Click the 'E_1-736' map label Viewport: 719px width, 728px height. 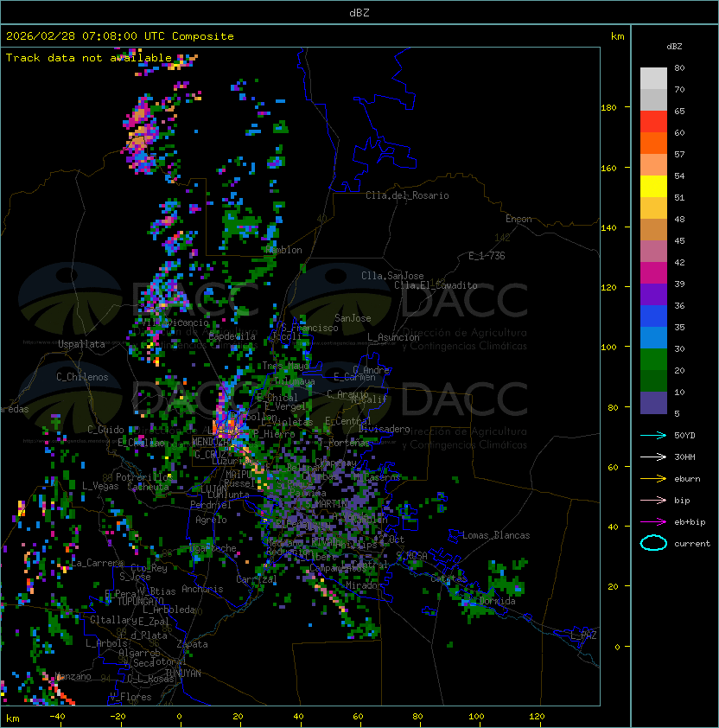click(x=487, y=256)
